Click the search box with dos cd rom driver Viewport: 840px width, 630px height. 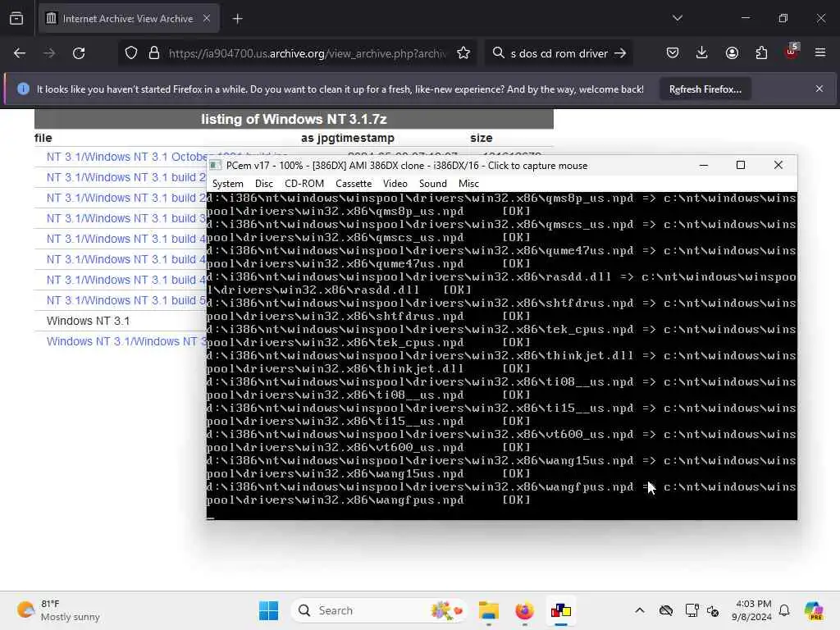(x=558, y=53)
